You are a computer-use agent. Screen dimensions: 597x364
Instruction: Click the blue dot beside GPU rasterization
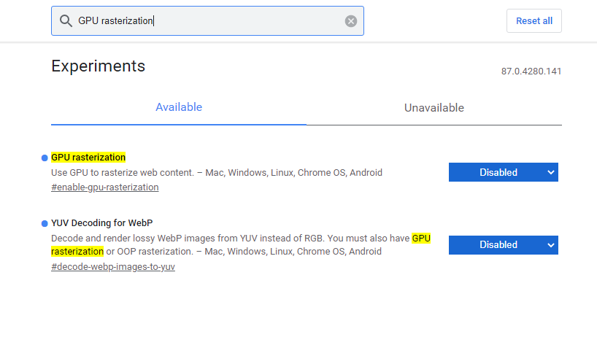[45, 158]
